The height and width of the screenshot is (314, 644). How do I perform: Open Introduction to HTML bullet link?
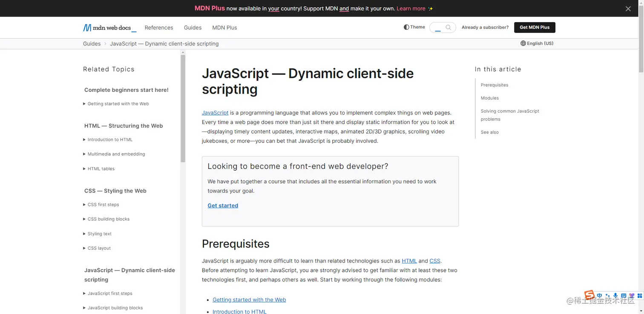click(x=239, y=311)
